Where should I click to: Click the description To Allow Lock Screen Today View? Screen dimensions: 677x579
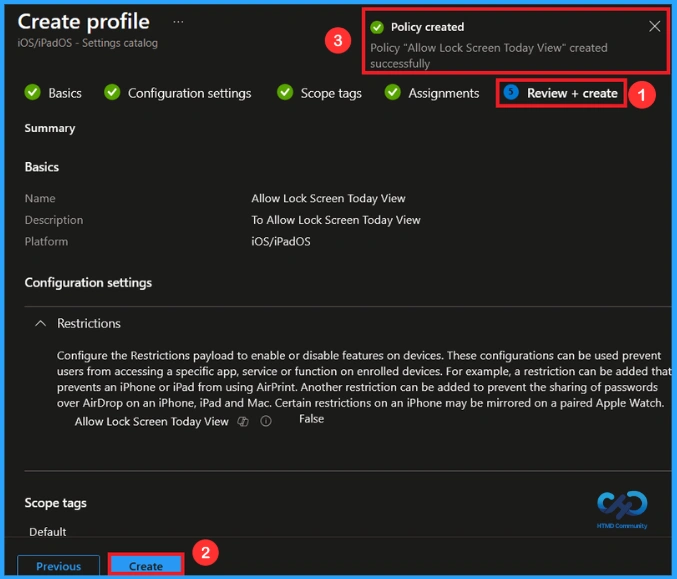(335, 220)
